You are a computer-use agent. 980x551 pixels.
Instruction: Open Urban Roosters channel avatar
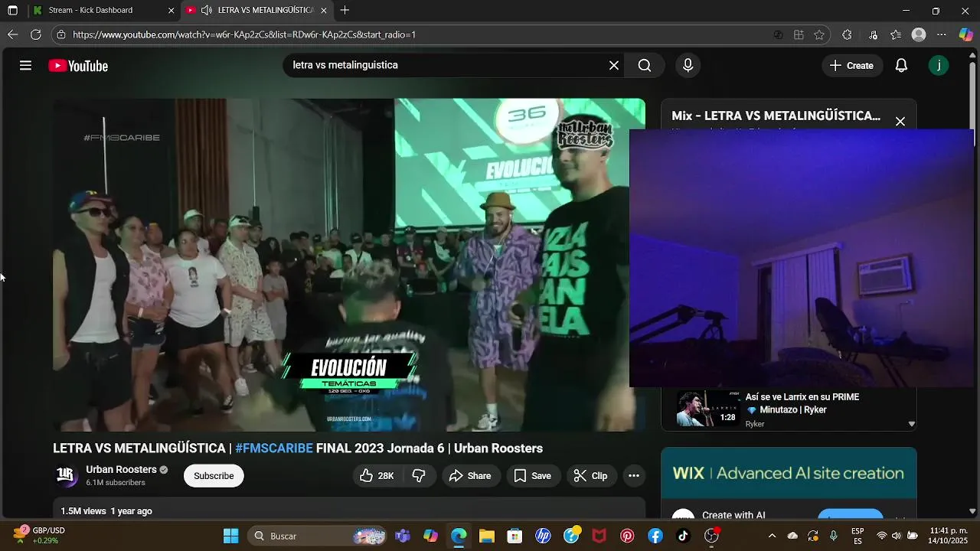point(66,476)
